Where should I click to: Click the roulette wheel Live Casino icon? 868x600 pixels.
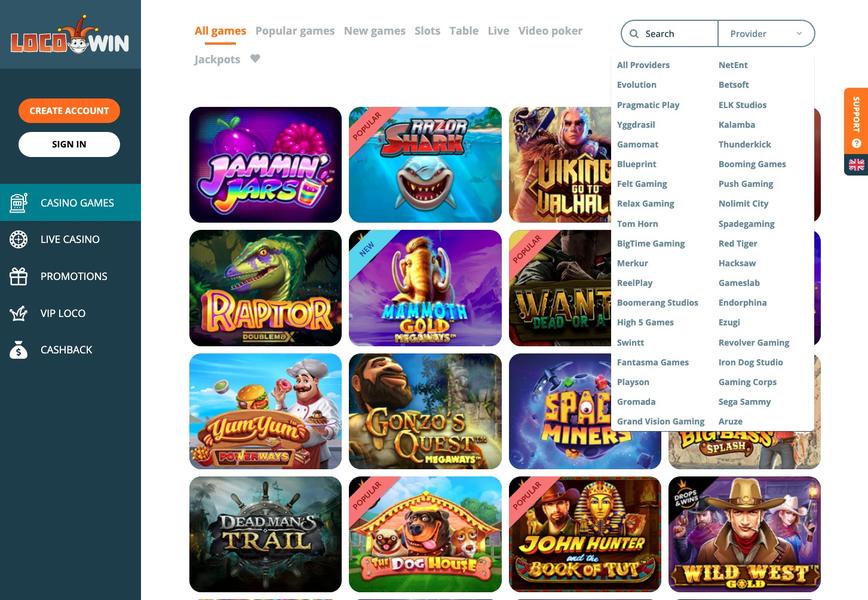pos(18,239)
